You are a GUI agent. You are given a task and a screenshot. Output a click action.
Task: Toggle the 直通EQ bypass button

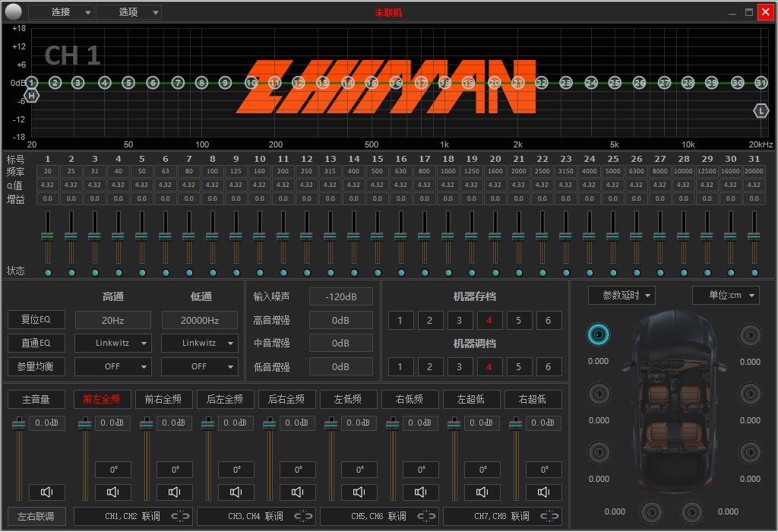36,343
